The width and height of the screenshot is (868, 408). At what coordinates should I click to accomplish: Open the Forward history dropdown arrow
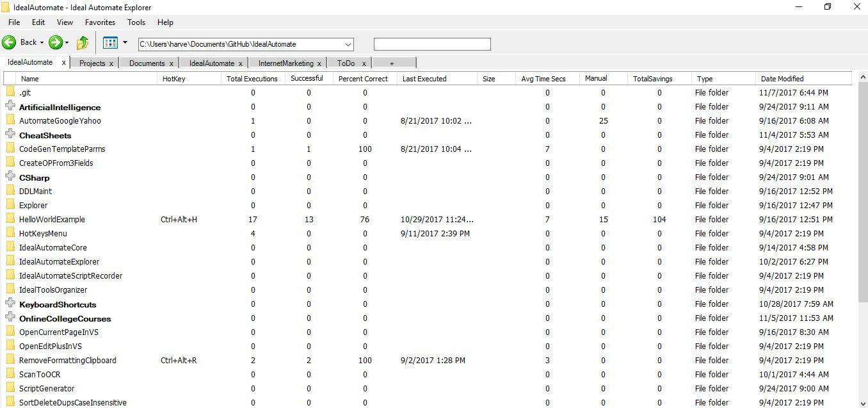(x=67, y=43)
